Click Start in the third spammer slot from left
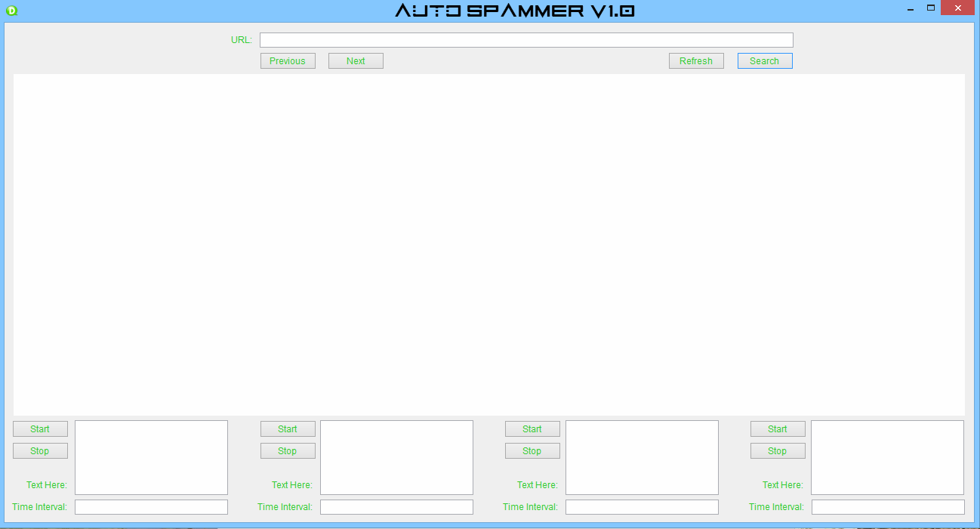The width and height of the screenshot is (980, 529). pyautogui.click(x=532, y=429)
